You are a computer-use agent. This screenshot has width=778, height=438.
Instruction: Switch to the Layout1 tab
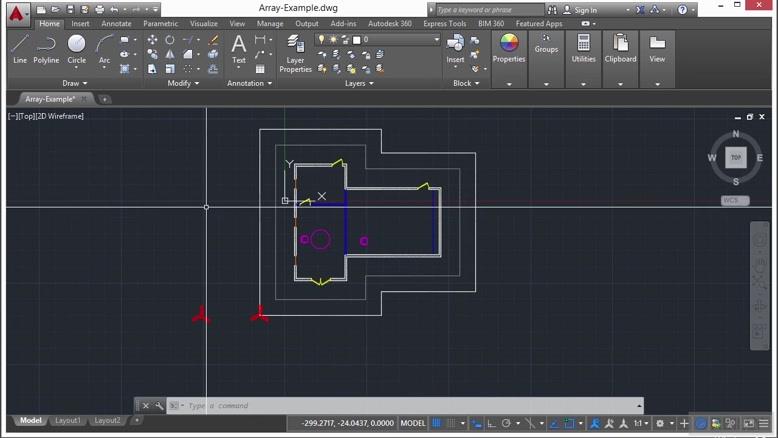[67, 420]
